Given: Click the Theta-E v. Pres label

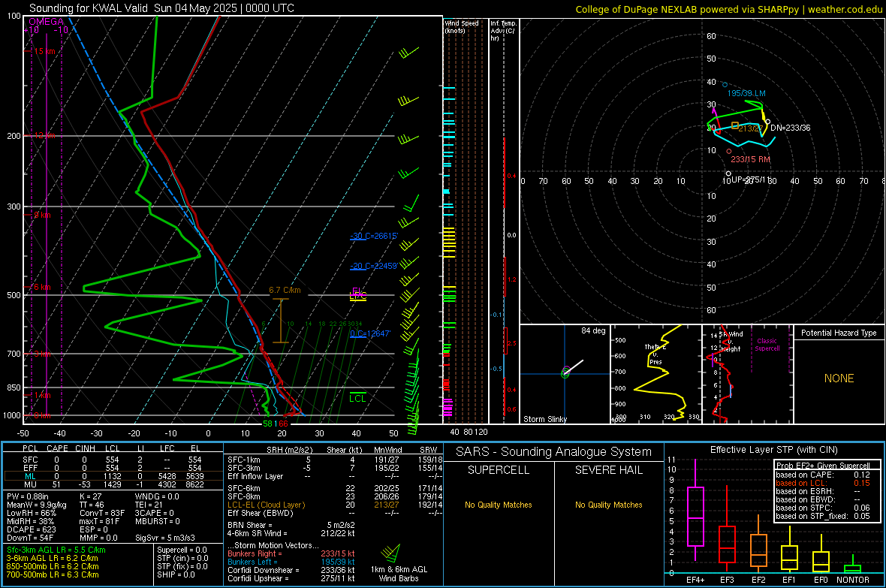Looking at the screenshot, I should click(x=654, y=354).
